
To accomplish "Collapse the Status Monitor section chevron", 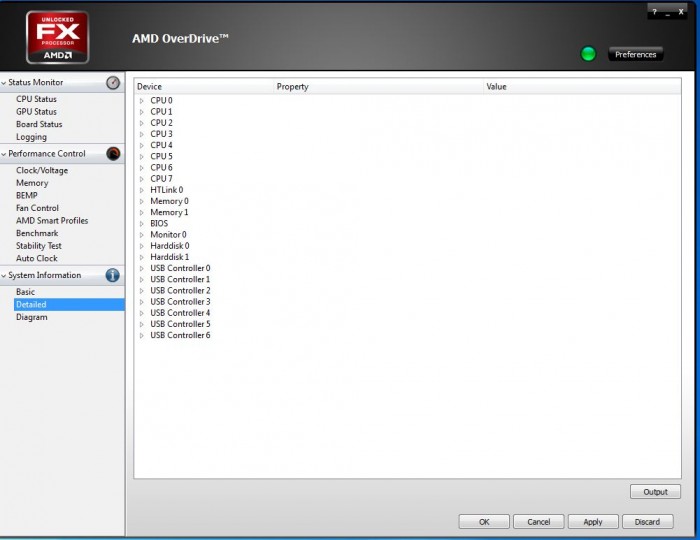I will point(4,83).
